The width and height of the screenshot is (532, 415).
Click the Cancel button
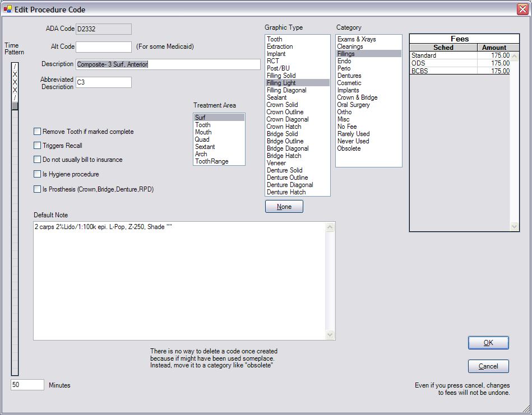pyautogui.click(x=488, y=366)
